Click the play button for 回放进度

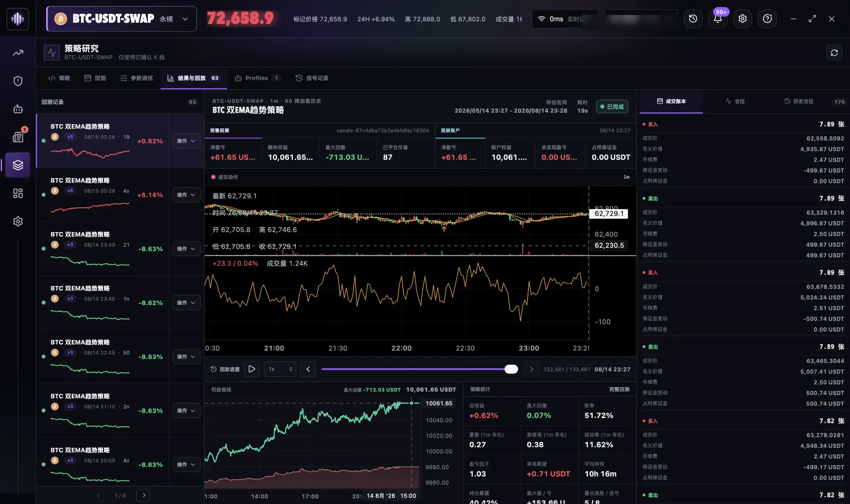[252, 369]
